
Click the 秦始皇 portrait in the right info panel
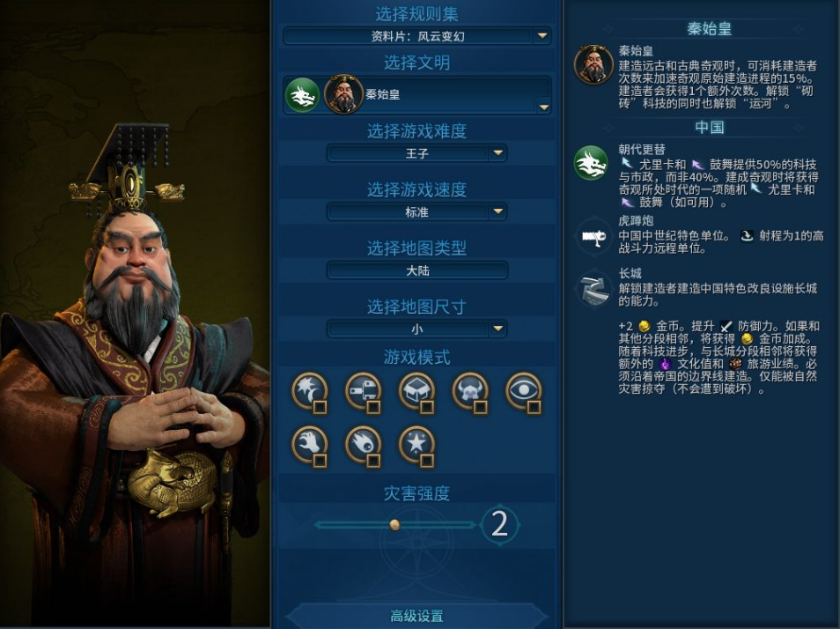[593, 65]
